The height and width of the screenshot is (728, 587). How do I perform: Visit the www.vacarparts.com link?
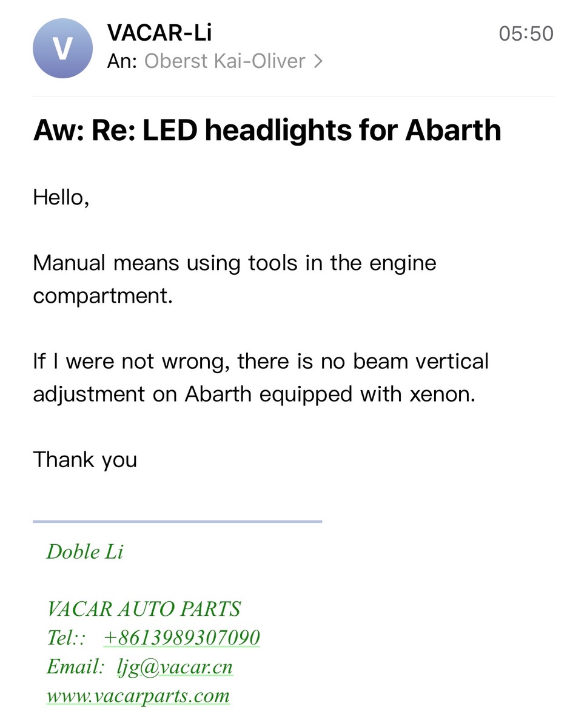click(x=138, y=695)
